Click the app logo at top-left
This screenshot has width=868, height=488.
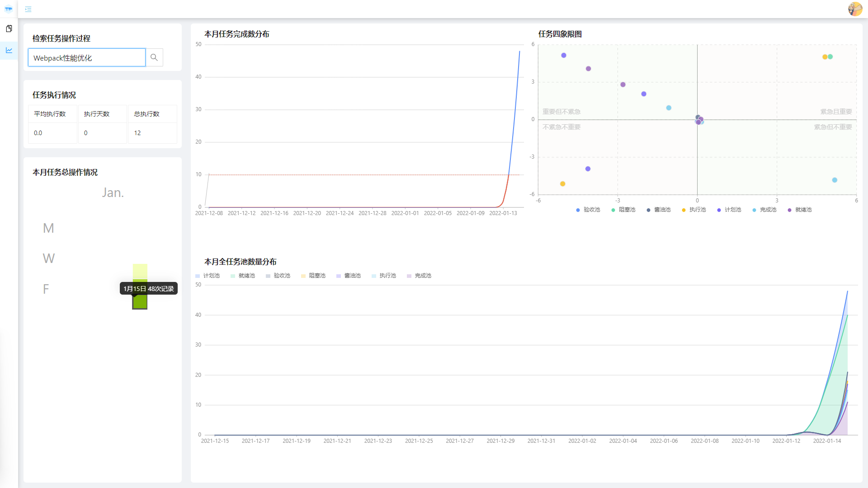(9, 9)
